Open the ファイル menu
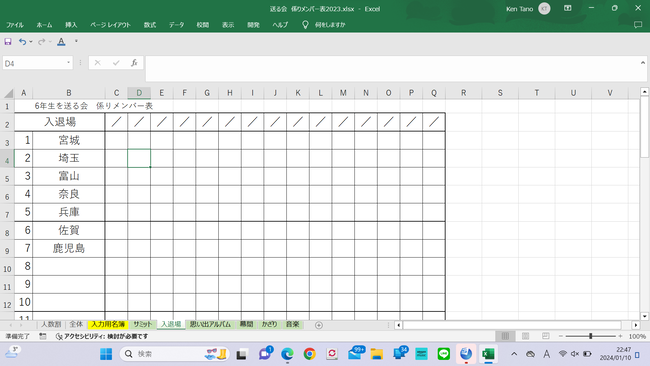This screenshot has width=650, height=366. [15, 25]
